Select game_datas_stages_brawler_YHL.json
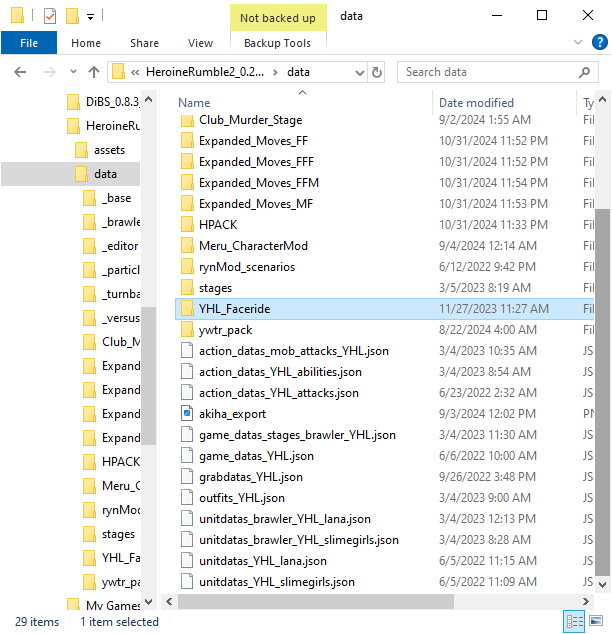 (x=298, y=435)
